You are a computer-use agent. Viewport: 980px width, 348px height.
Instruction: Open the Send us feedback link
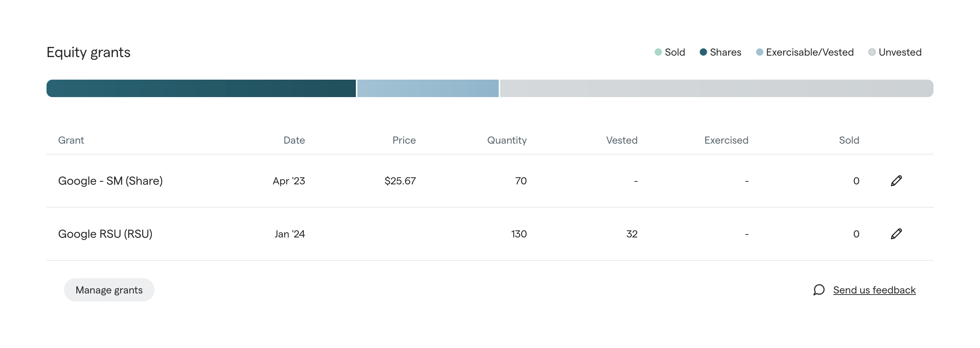874,290
